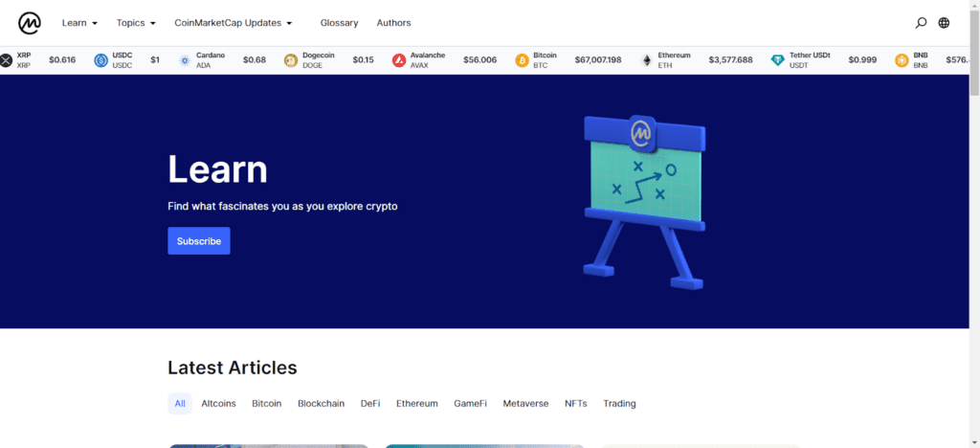Open the globe language selector icon
Viewport: 980px width, 448px height.
[944, 23]
